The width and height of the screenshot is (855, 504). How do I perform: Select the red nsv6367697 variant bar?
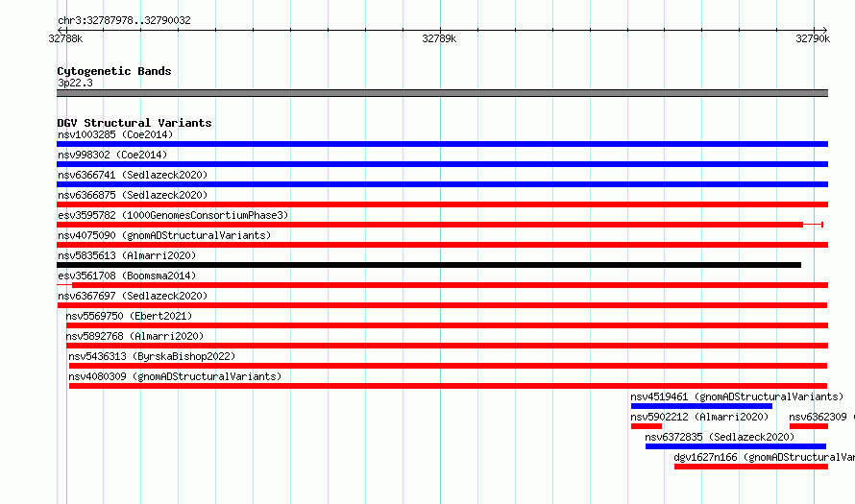click(442, 305)
